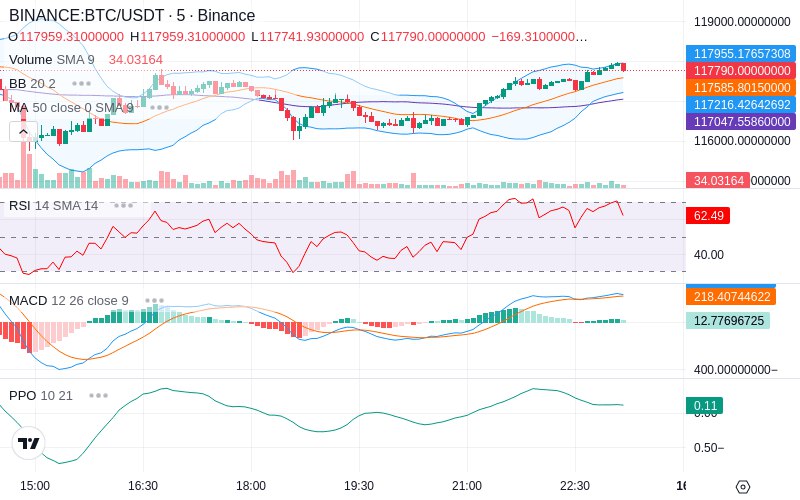The image size is (800, 500).
Task: Click the purple 117047.55860000 MA price label
Action: [x=741, y=121]
